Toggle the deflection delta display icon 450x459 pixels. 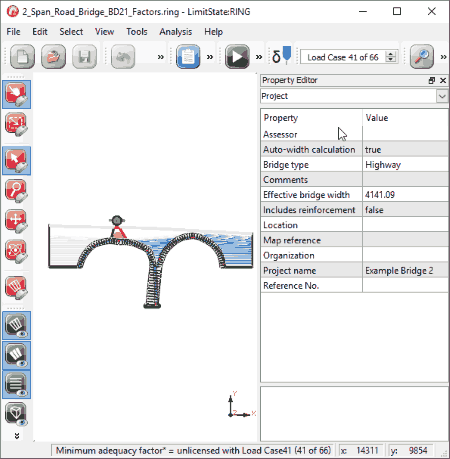282,56
